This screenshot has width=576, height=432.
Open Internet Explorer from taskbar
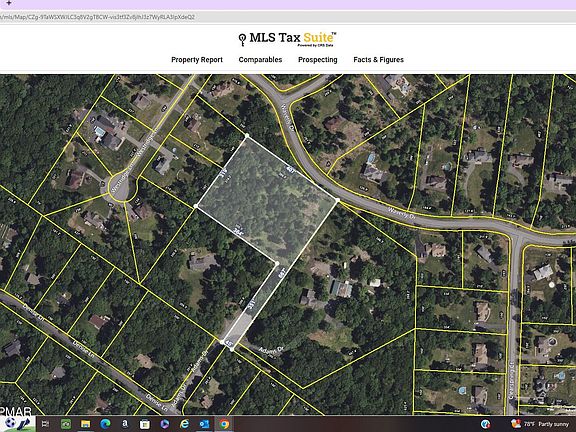tap(184, 424)
